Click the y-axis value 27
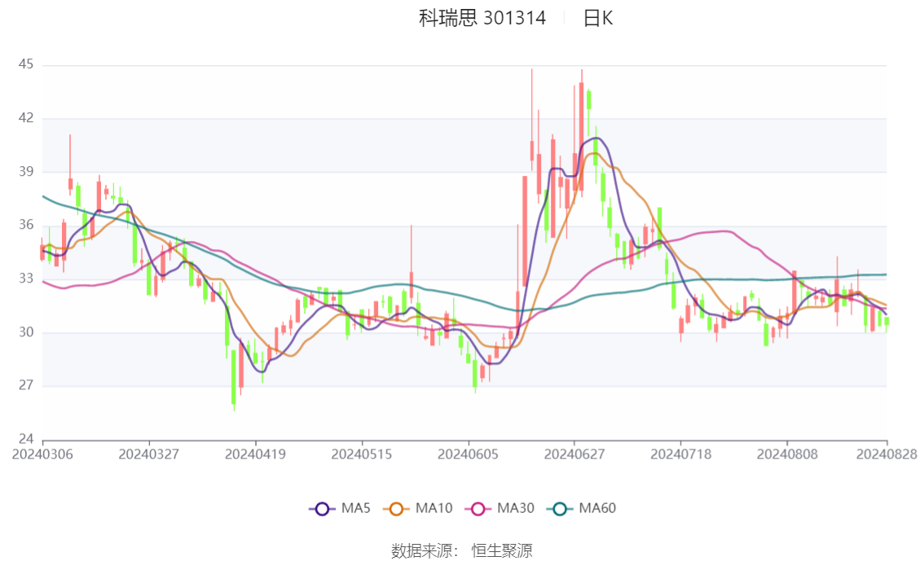924x561 pixels. pyautogui.click(x=26, y=385)
